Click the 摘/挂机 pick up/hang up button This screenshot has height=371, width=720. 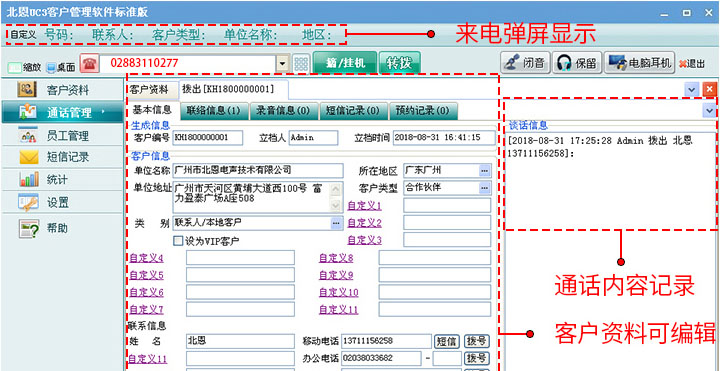pos(344,63)
